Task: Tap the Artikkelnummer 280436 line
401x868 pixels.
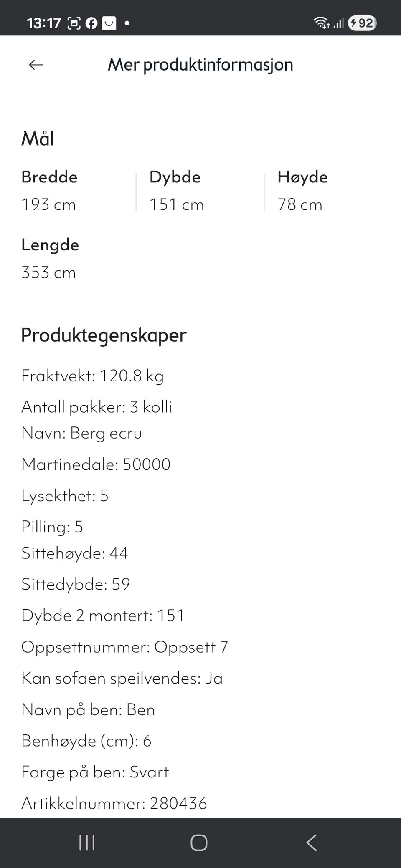Action: [114, 803]
